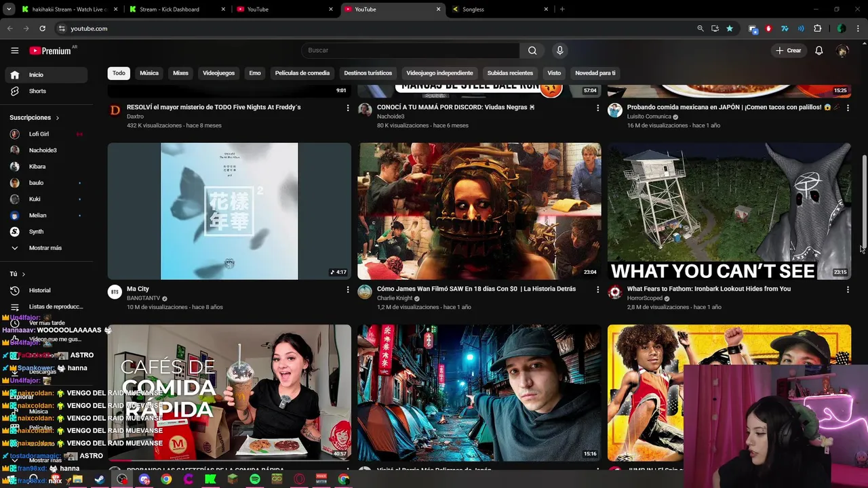868x488 pixels.
Task: Open Synth subscription channel
Action: point(46,231)
